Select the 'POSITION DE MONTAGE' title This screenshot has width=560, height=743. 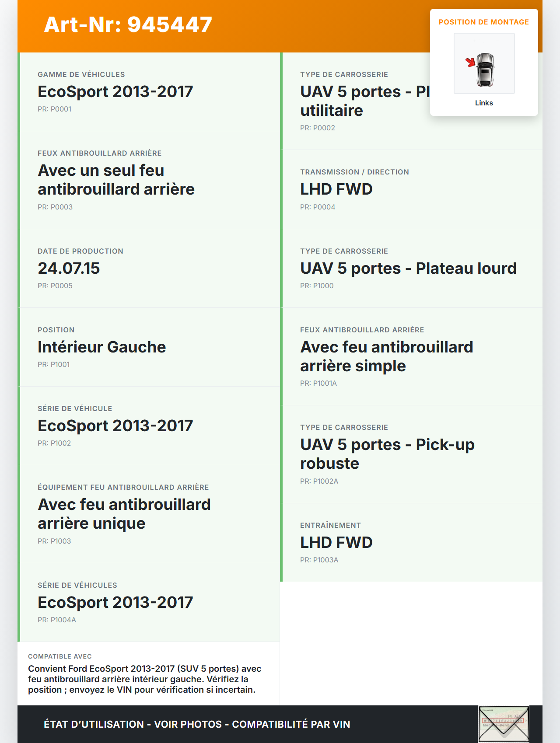tap(484, 22)
